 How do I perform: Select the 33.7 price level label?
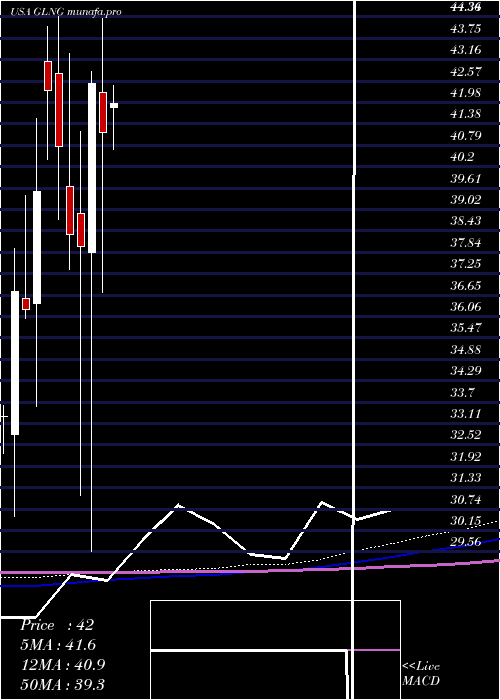click(x=462, y=392)
